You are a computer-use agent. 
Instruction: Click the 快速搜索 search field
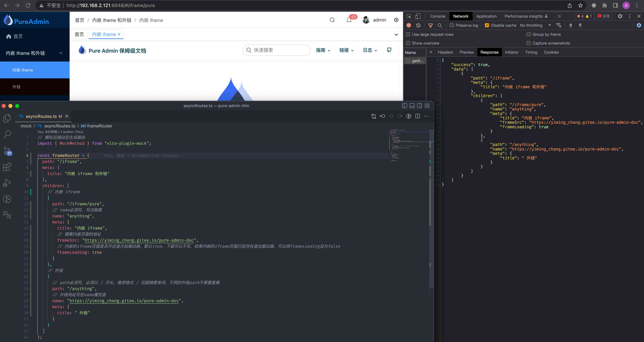pyautogui.click(x=276, y=50)
